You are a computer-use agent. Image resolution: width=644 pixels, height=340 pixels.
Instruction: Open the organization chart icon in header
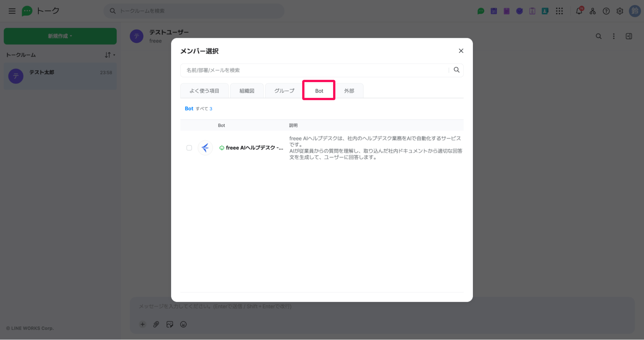pos(593,11)
